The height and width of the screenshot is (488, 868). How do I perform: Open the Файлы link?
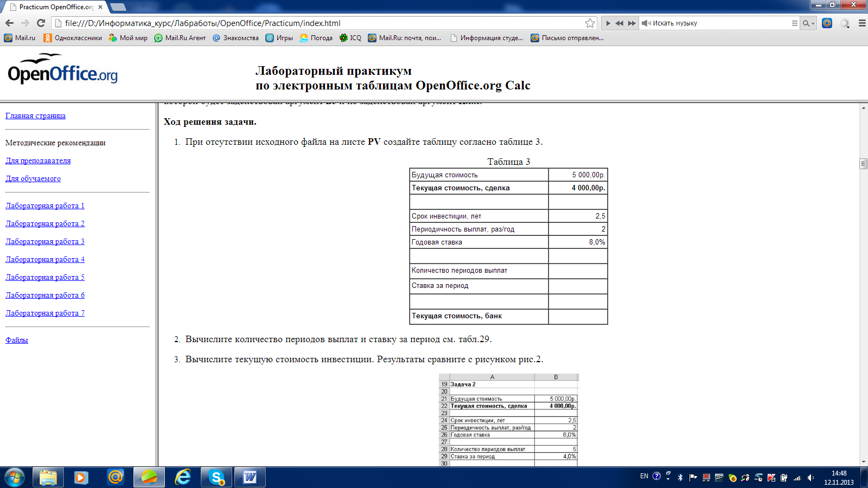coord(17,340)
